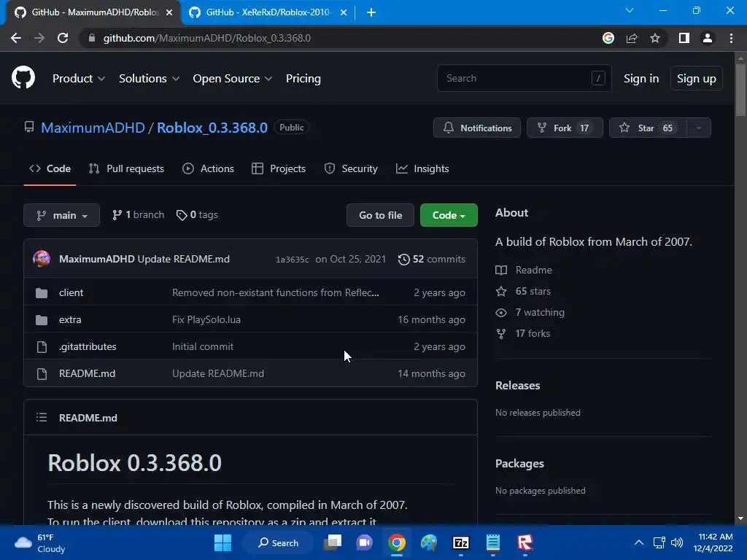
Task: Switch to the Code tab
Action: (50, 168)
